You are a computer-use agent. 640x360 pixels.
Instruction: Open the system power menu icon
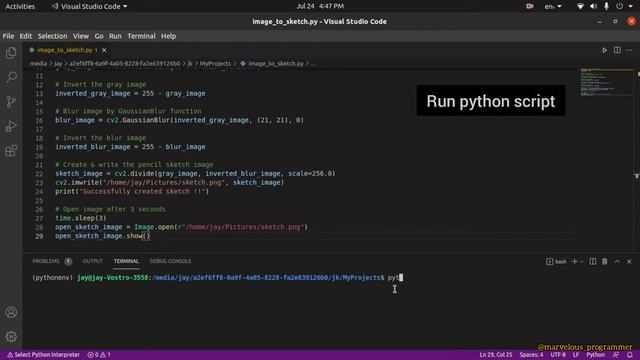[x=620, y=7]
